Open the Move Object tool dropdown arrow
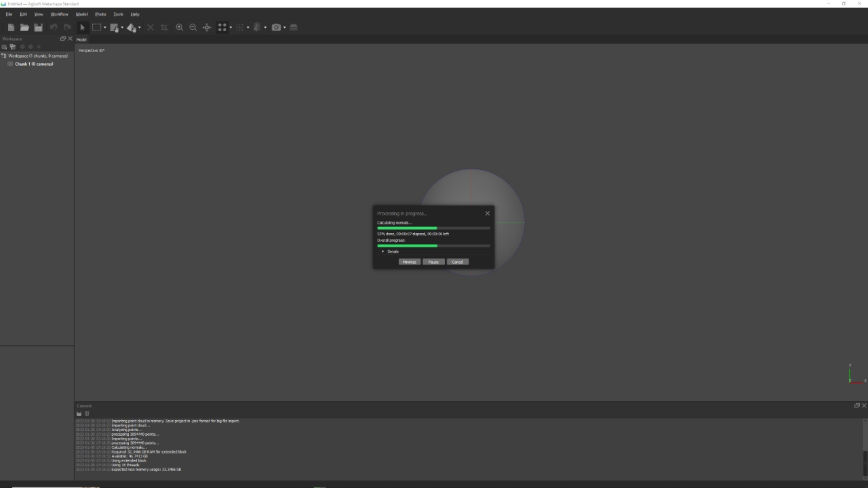This screenshot has height=488, width=868. pyautogui.click(x=140, y=27)
